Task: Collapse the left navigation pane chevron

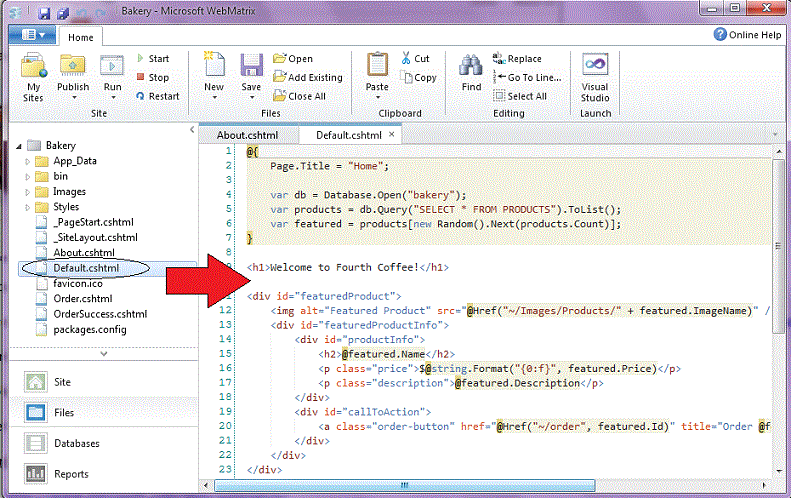Action: (192, 130)
